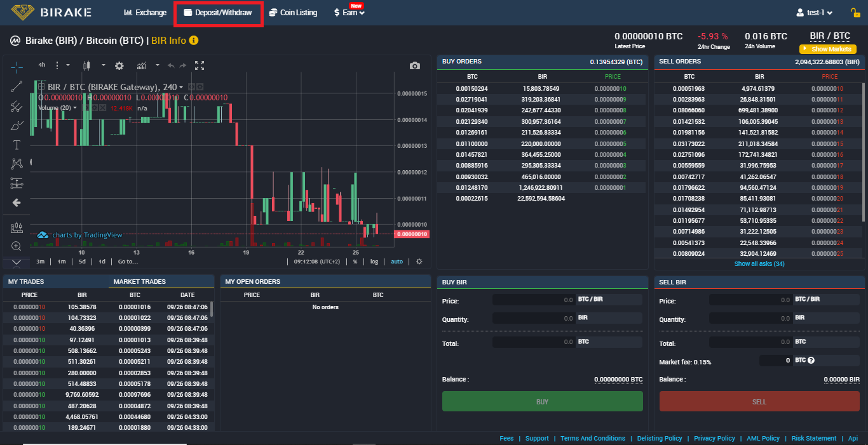The image size is (868, 445).
Task: Open the Coin Listing page
Action: (293, 13)
